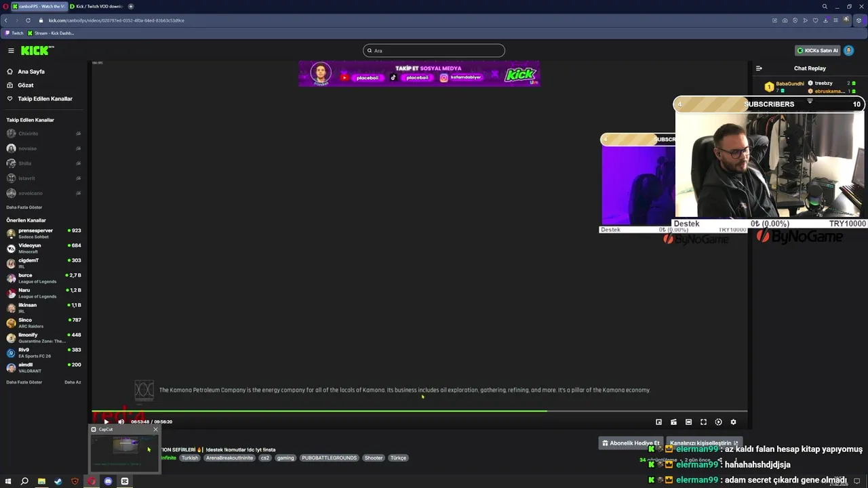Open ilkinsan IRL channel

(43, 308)
